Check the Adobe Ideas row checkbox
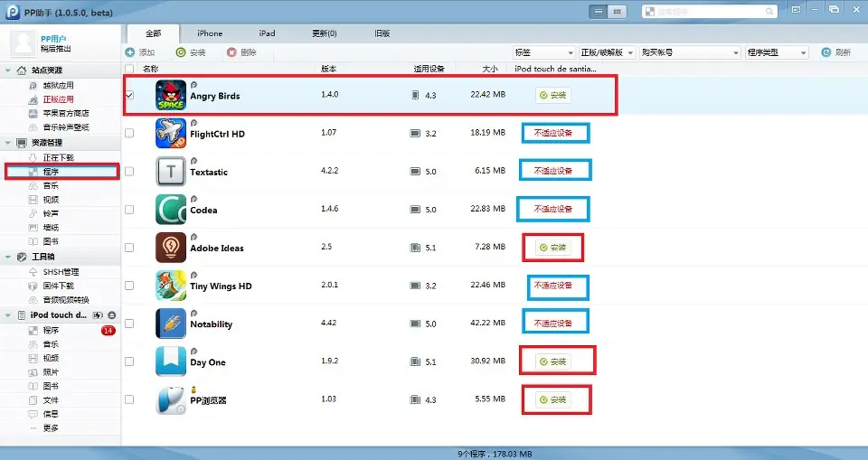 tap(129, 248)
